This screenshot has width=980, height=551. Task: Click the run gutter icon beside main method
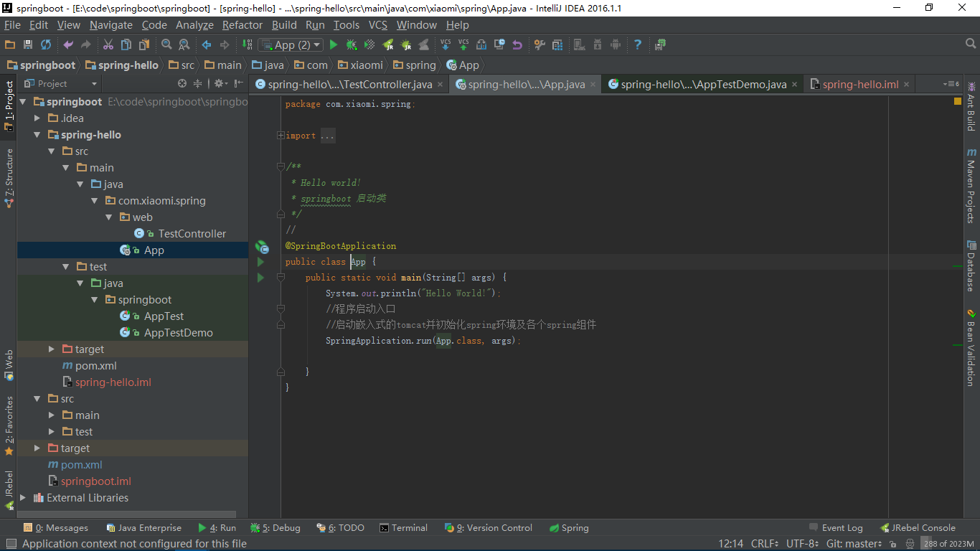pos(260,278)
